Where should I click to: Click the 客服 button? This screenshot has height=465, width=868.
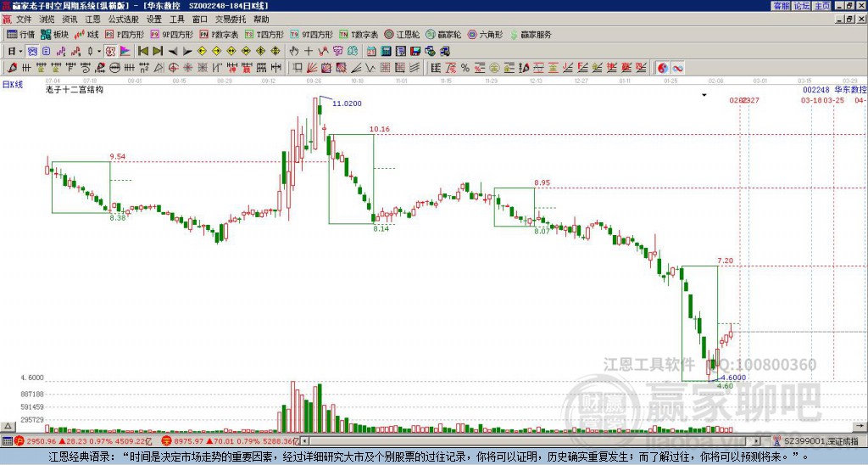pos(782,6)
